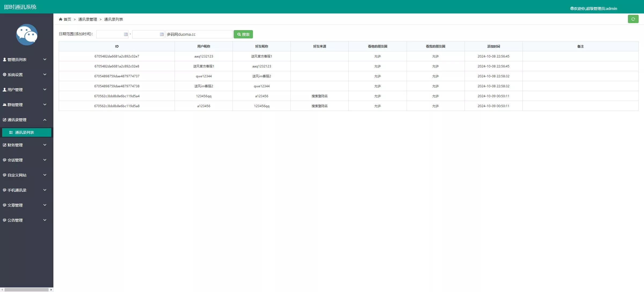Screen dimensions: 644x292
Task: Open the end date calendar picker icon
Action: pyautogui.click(x=161, y=34)
